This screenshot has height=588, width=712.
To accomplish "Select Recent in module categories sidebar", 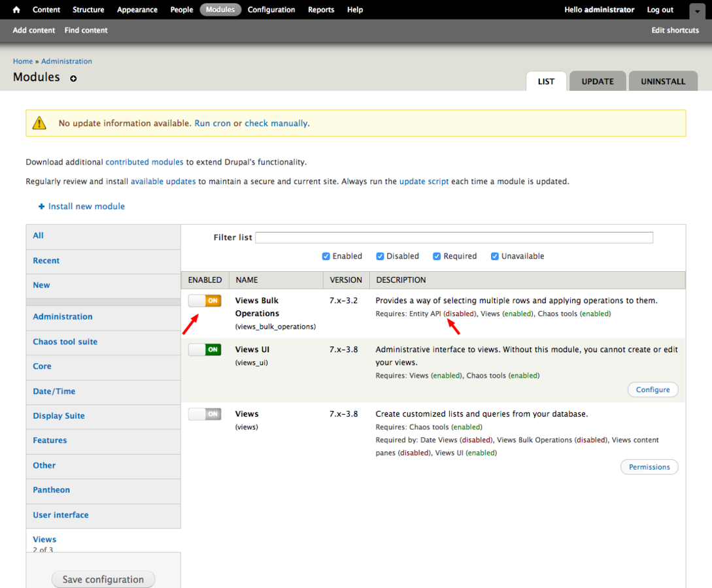I will coord(103,261).
